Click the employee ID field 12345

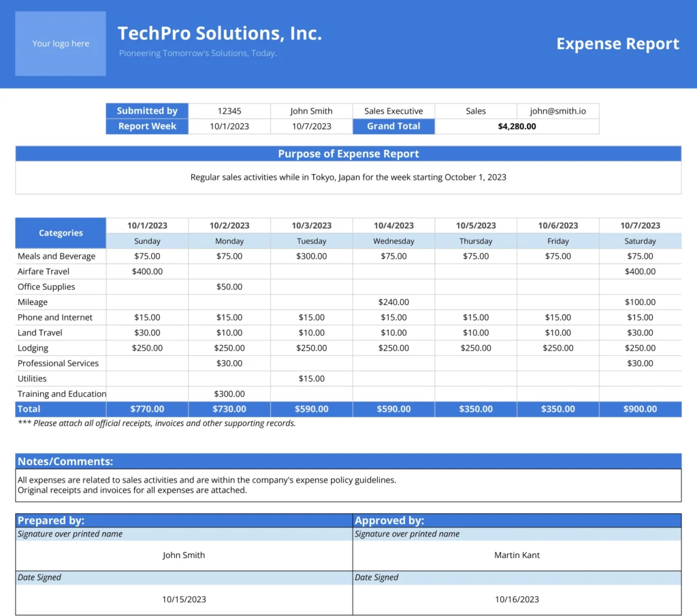(x=229, y=111)
